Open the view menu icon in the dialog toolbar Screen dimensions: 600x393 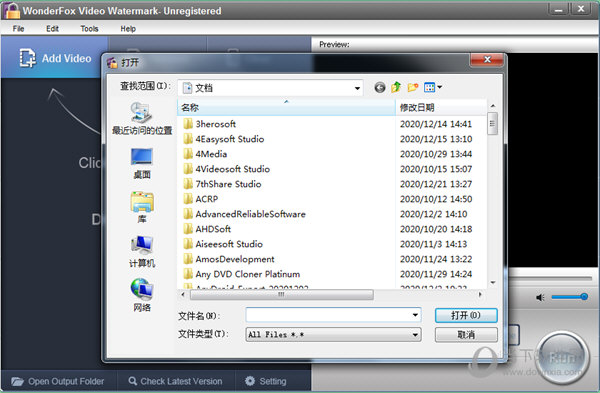[x=429, y=88]
